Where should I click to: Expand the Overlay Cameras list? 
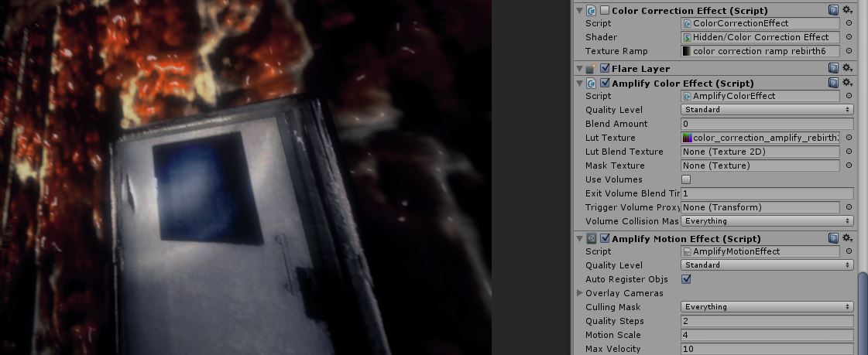tap(580, 293)
